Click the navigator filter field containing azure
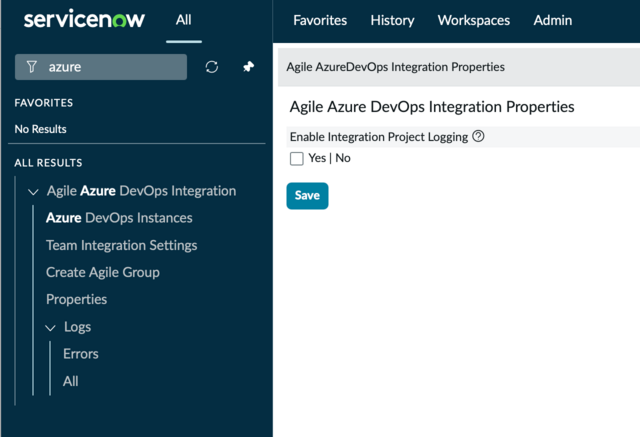Screen dimensions: 640x437 tap(101, 67)
